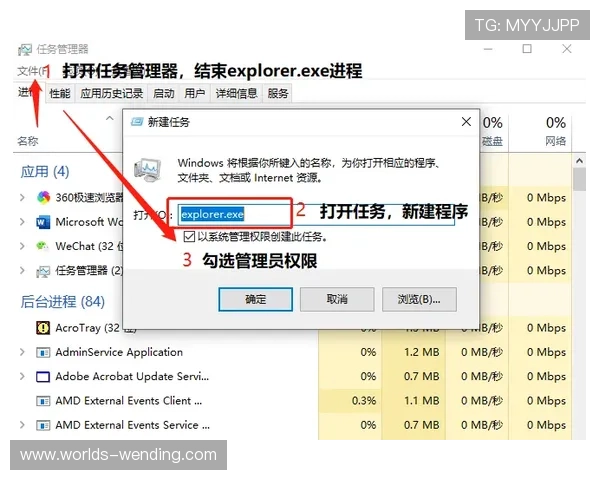This screenshot has height=480, width=600.
Task: Minimize the Task Manager window
Action: click(x=488, y=49)
